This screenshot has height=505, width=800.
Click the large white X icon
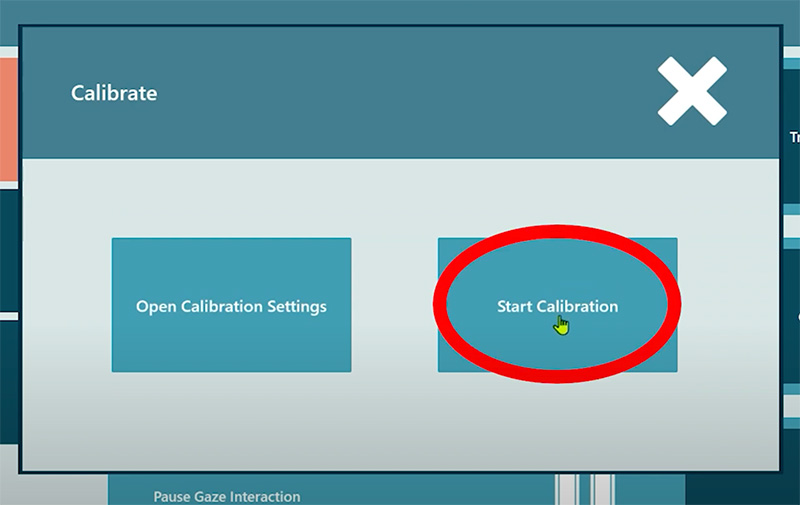pyautogui.click(x=692, y=92)
